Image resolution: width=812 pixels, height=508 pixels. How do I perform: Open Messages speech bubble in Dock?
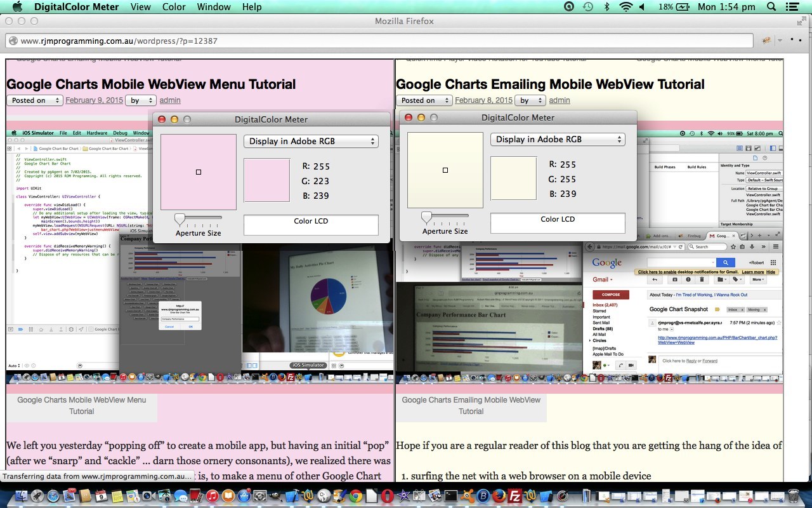[181, 495]
